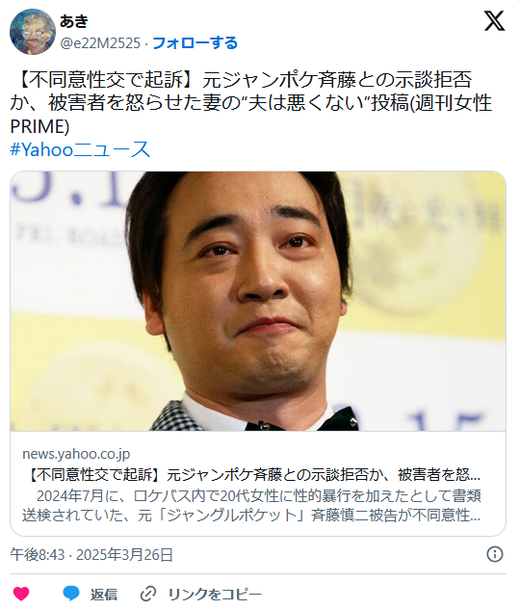Click the article description starting 2024年7月に

point(252,505)
